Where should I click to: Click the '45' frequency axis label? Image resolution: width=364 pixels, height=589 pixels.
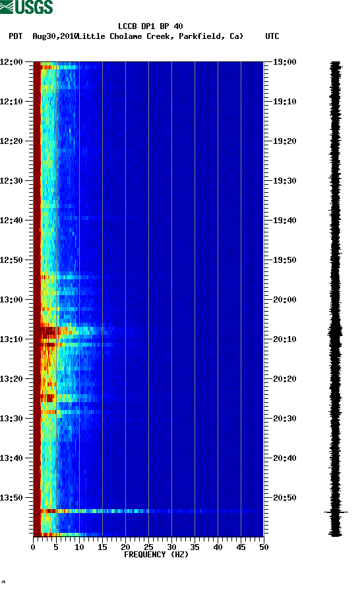(x=241, y=547)
